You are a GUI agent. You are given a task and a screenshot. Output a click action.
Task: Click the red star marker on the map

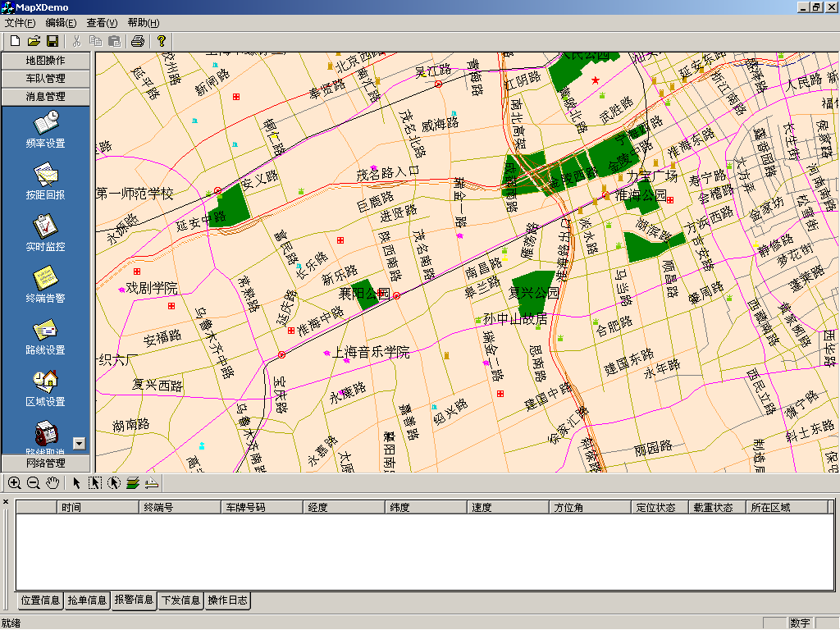tap(596, 80)
